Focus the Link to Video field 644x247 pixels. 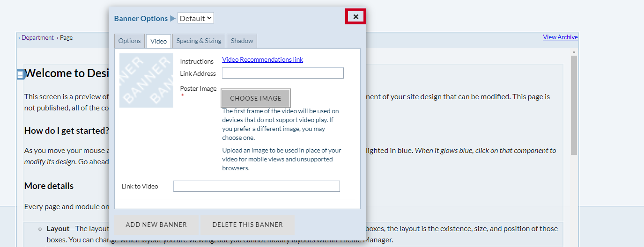[x=257, y=186]
